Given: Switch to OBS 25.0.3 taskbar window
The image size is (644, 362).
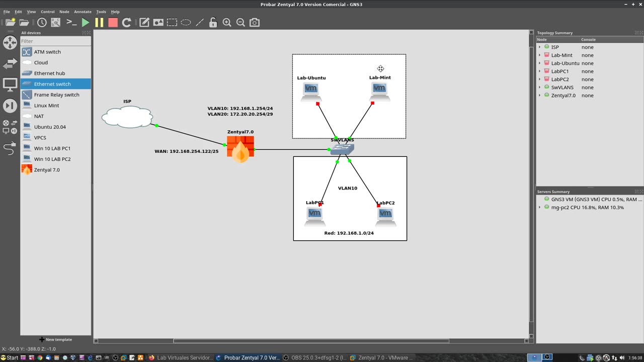Looking at the screenshot, I should (x=315, y=358).
